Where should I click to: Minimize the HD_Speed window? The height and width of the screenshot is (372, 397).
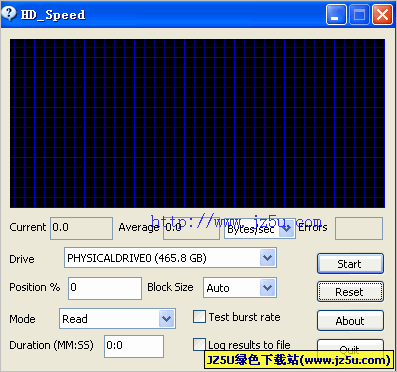[x=336, y=15]
